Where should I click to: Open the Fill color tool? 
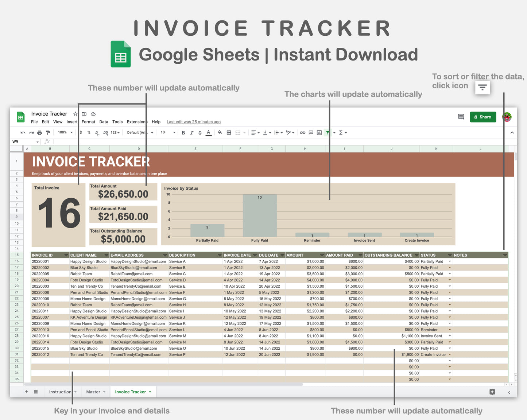220,132
